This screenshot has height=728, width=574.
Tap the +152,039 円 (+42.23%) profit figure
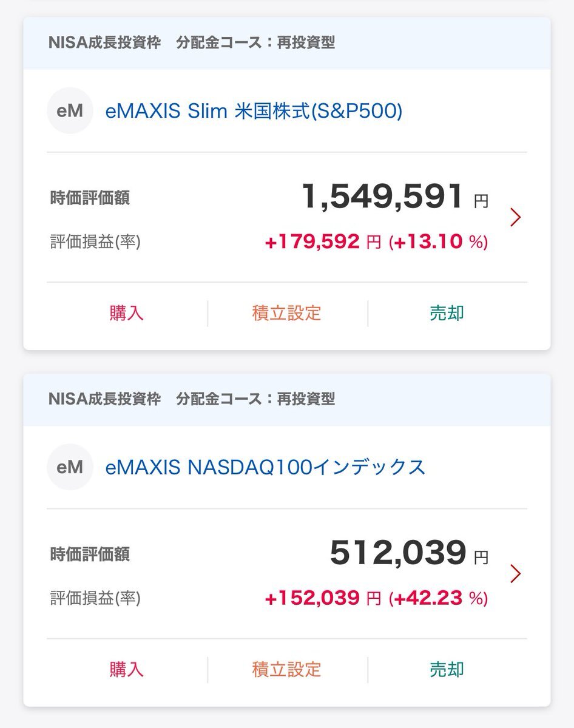coord(376,599)
